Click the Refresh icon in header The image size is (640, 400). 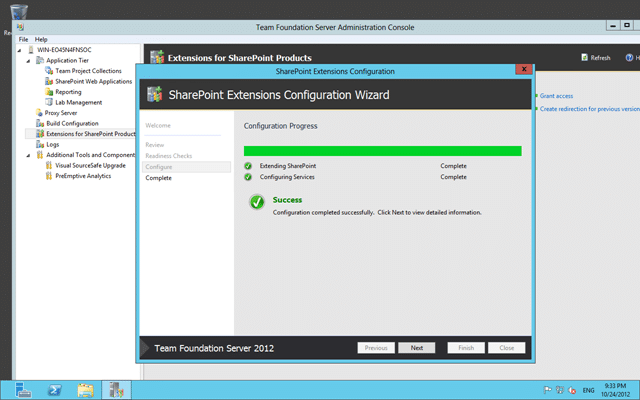(584, 58)
